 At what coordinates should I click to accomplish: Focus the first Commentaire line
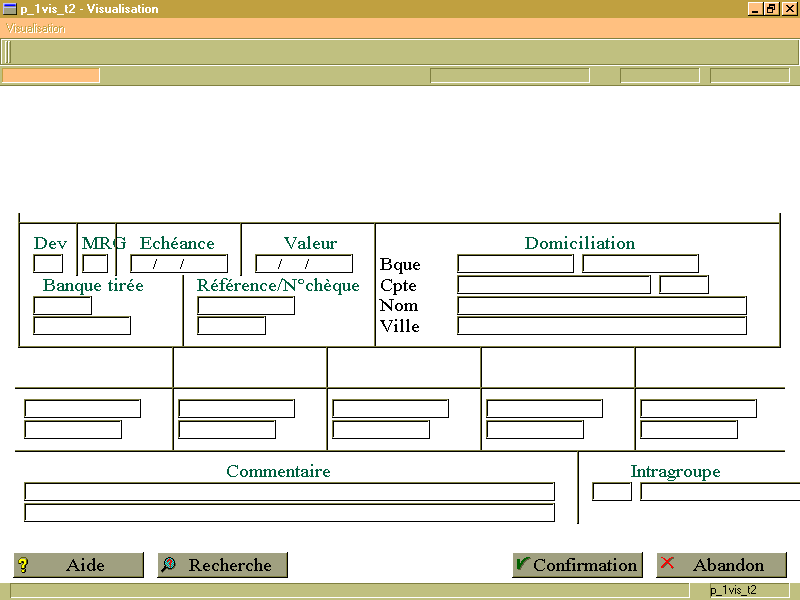(x=289, y=492)
